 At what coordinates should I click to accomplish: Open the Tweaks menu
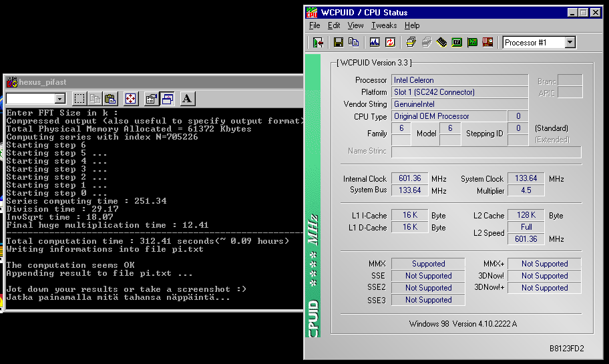pyautogui.click(x=384, y=25)
